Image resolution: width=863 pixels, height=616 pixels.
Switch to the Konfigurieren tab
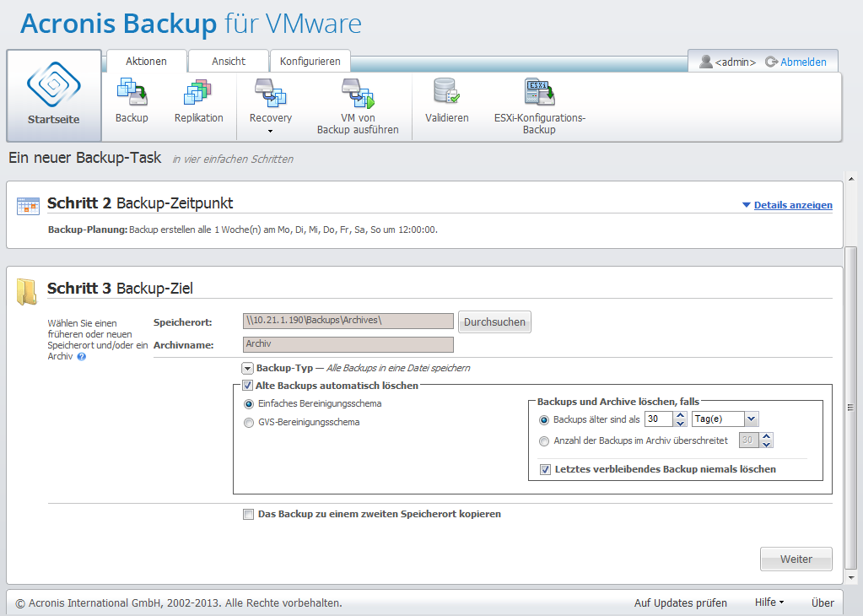coord(310,61)
